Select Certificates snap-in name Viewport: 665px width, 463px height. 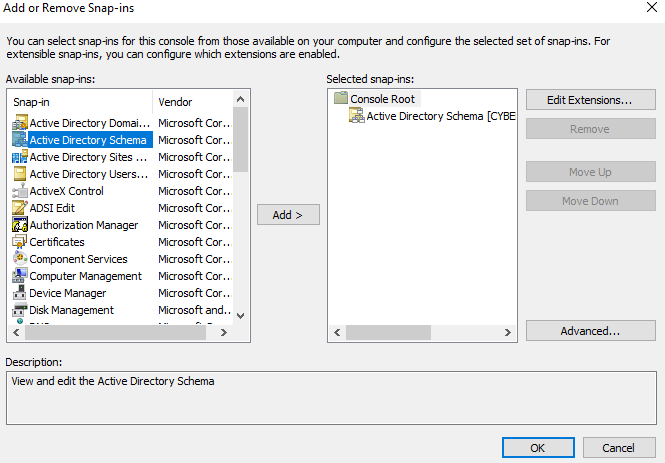point(57,242)
